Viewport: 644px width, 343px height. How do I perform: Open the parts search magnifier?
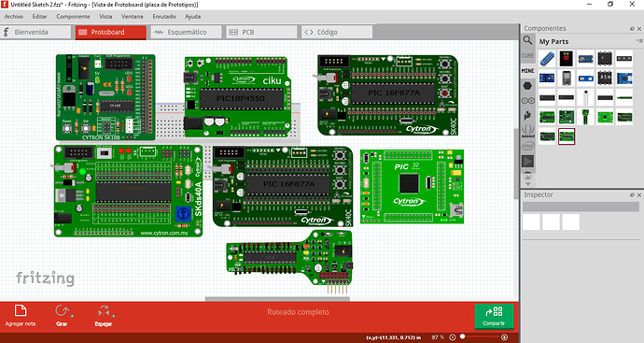[527, 40]
